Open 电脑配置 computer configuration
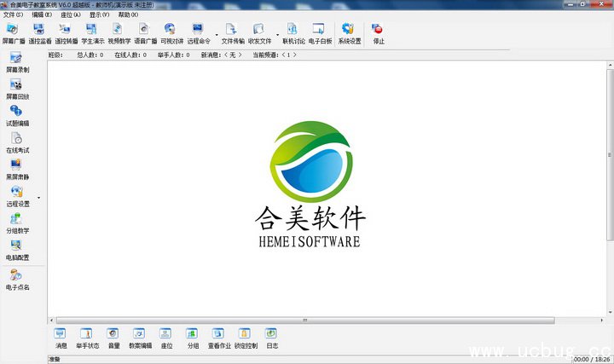 coord(17,250)
